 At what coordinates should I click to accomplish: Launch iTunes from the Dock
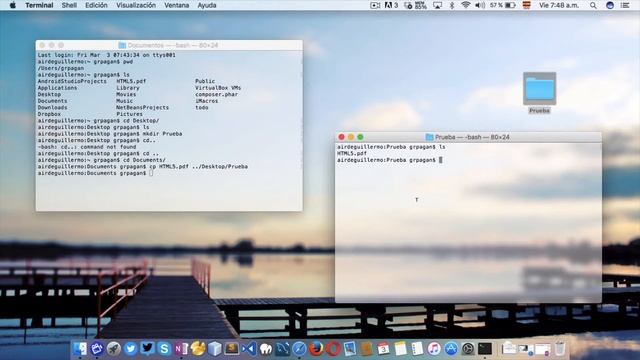pyautogui.click(x=434, y=349)
